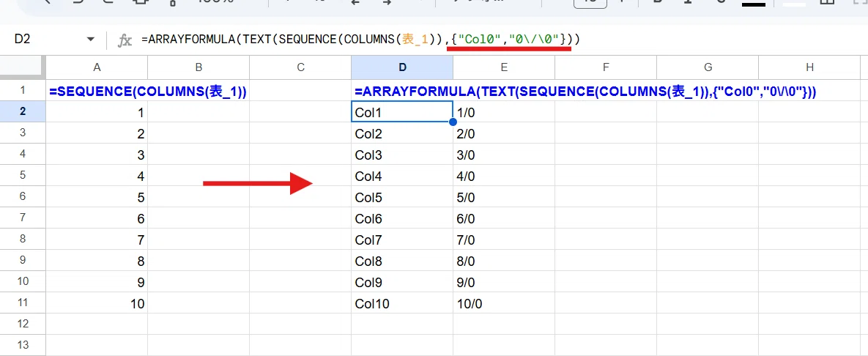Click the cell showing Col10

click(x=402, y=303)
